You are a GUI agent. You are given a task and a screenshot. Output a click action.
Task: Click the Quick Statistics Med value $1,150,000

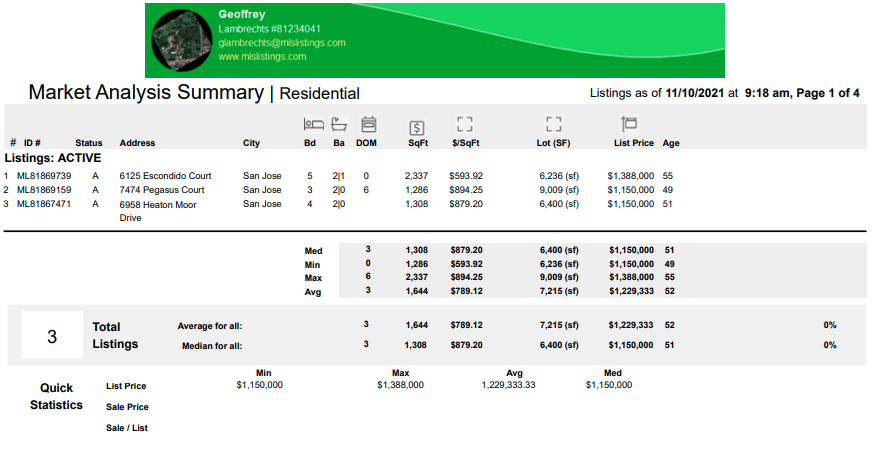pos(609,385)
